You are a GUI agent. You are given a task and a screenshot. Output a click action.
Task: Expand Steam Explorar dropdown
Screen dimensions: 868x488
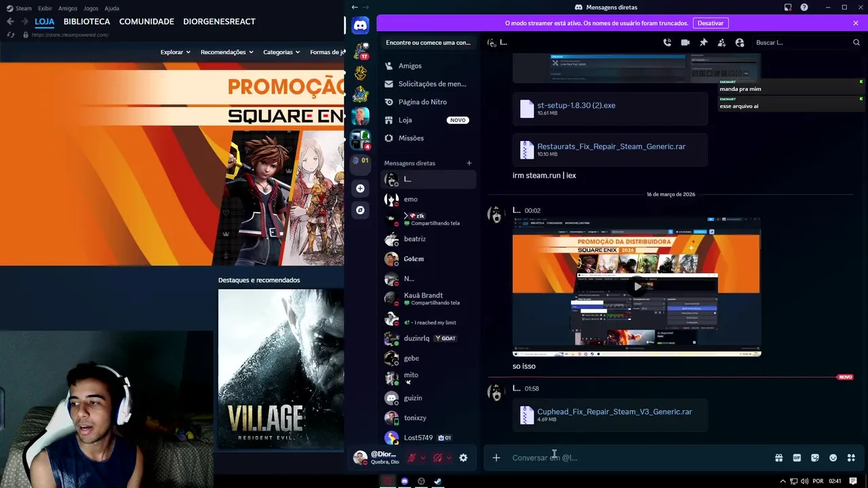(x=176, y=52)
